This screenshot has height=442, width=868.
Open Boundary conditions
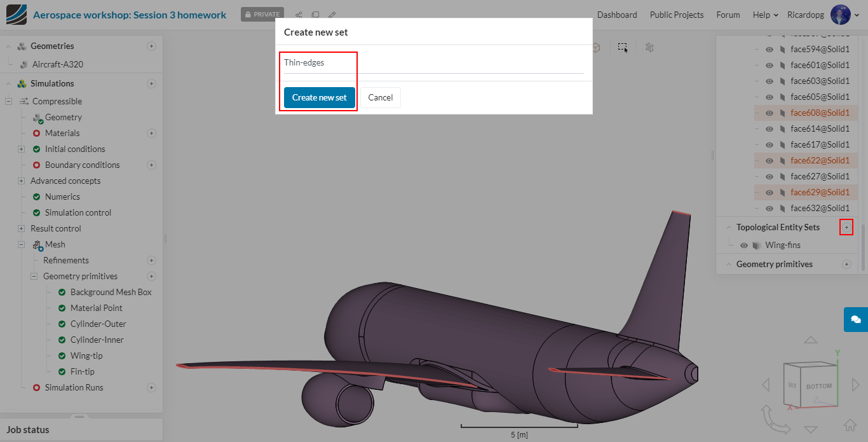coord(82,165)
